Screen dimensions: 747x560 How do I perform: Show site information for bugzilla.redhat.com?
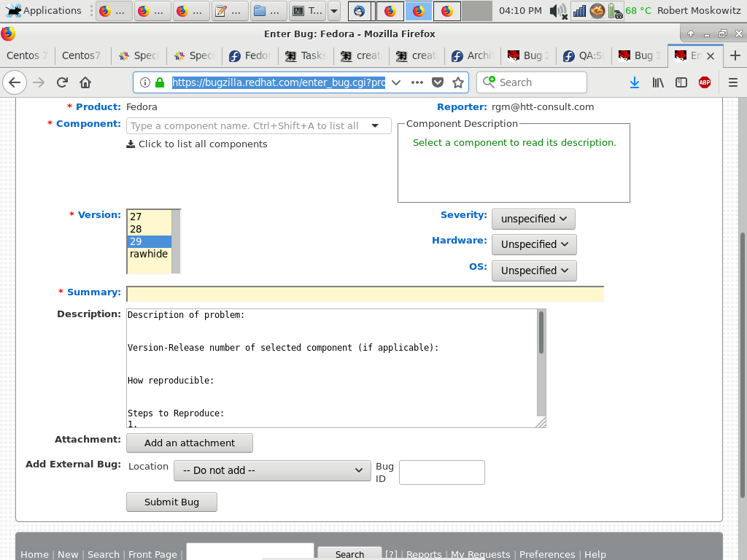tap(145, 82)
